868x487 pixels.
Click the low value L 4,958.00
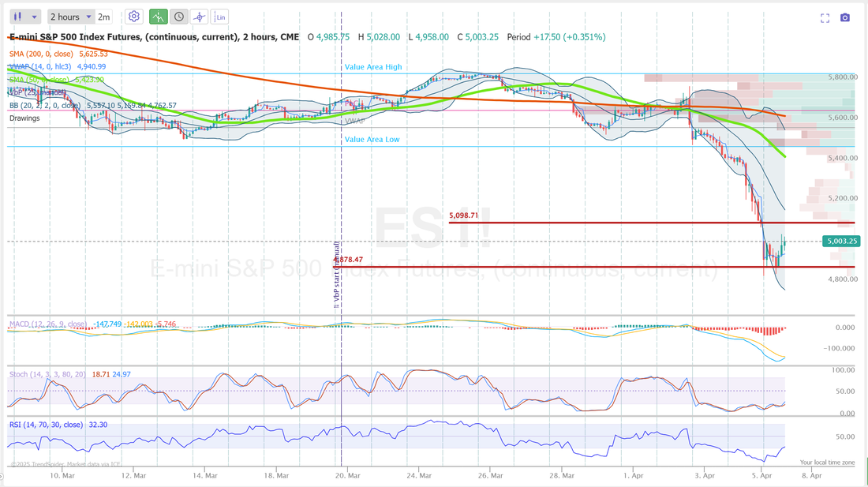click(x=428, y=37)
